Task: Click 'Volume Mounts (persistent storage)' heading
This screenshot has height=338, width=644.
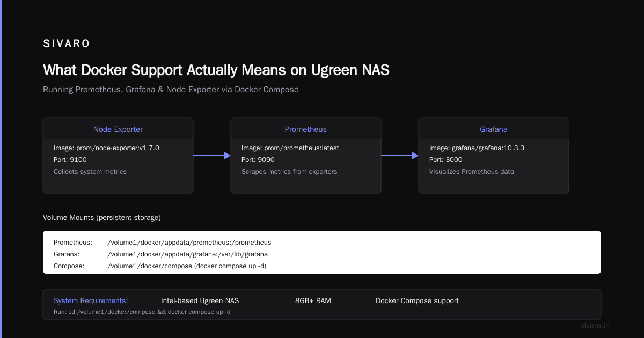Action: point(102,217)
